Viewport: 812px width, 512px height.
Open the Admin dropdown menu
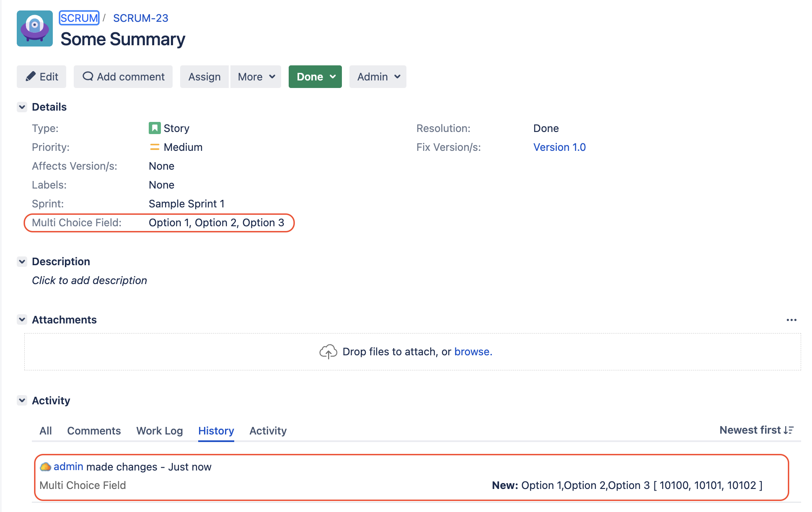378,77
